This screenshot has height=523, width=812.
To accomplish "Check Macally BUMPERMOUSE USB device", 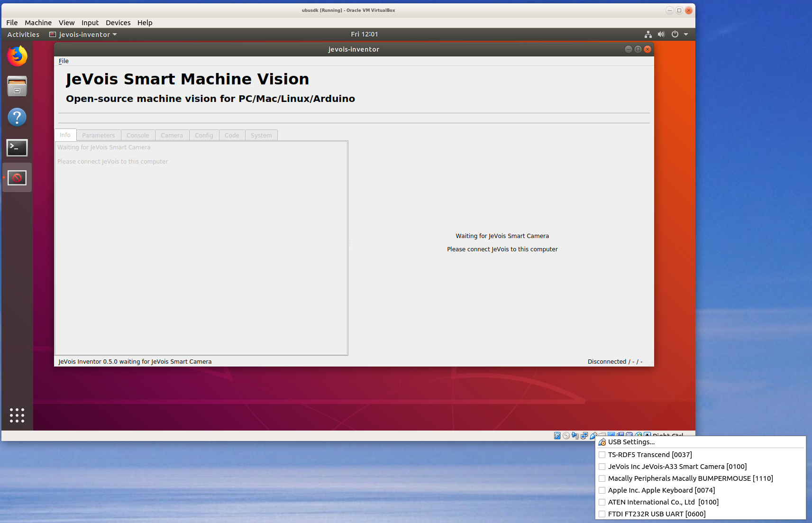I will pyautogui.click(x=602, y=478).
